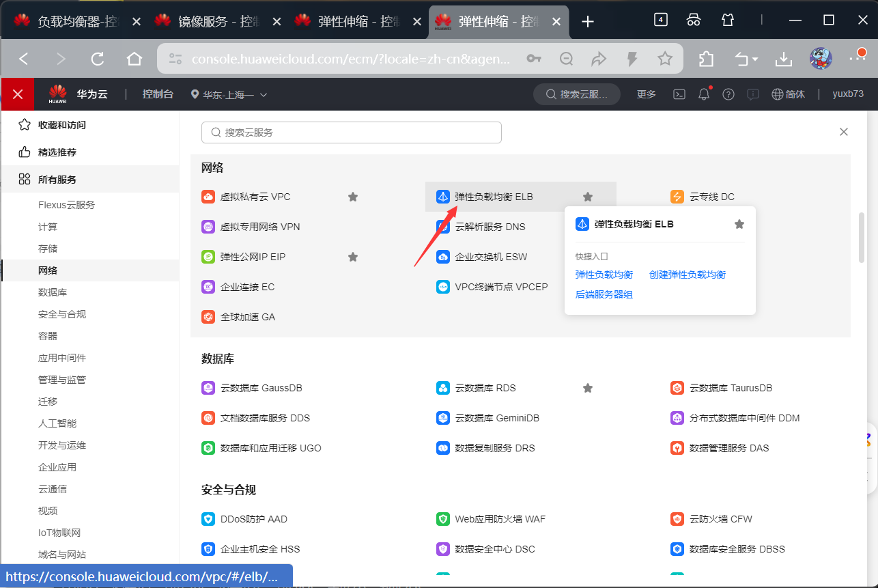Click the 云专线 DC service icon
The image size is (878, 588).
(x=677, y=197)
